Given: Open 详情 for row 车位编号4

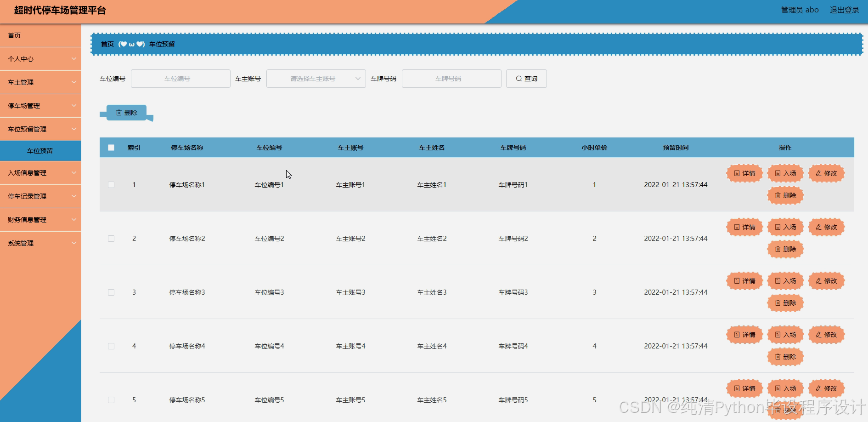Looking at the screenshot, I should (744, 335).
